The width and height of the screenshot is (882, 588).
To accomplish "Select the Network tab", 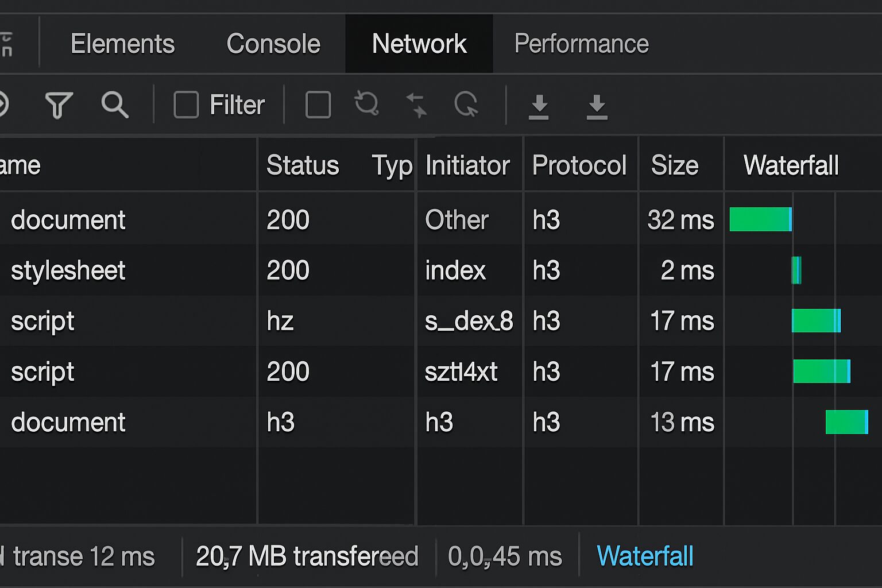I will pyautogui.click(x=419, y=44).
